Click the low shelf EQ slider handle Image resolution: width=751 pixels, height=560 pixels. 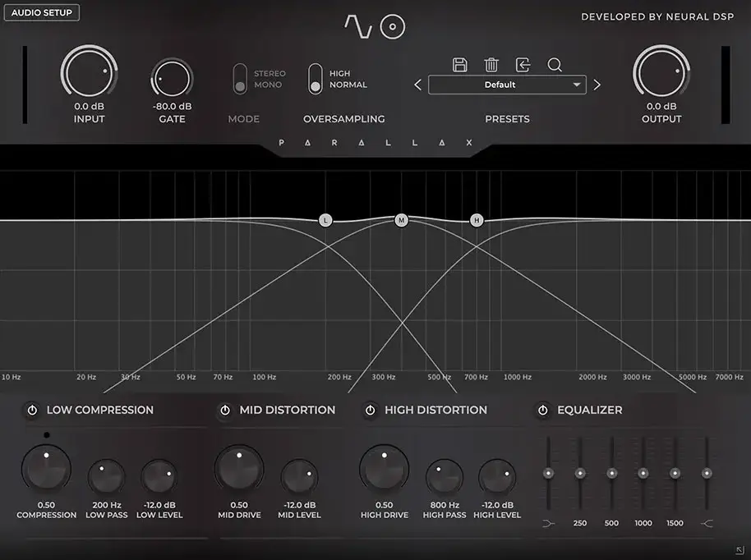tap(548, 473)
